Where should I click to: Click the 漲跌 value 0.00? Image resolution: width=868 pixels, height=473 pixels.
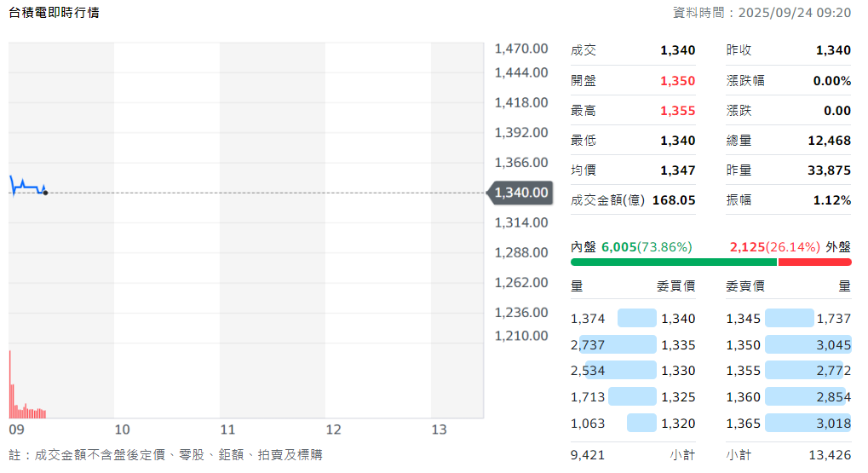(x=837, y=111)
